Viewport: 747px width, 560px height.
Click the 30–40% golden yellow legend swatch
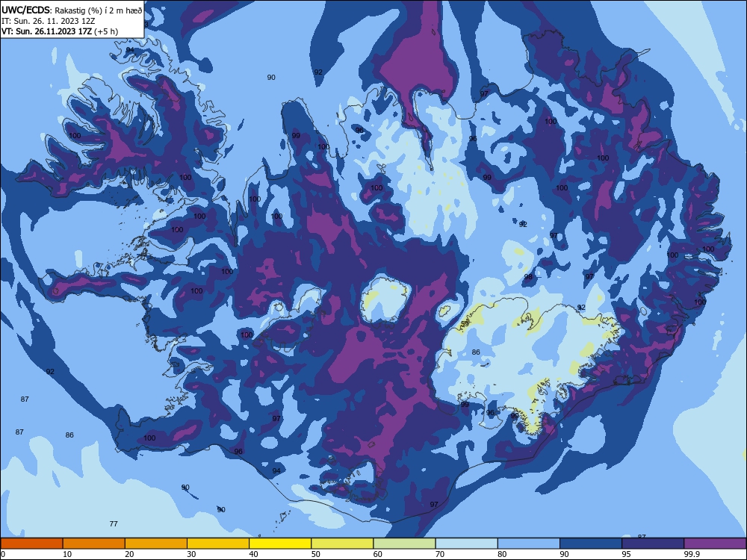coord(218,544)
